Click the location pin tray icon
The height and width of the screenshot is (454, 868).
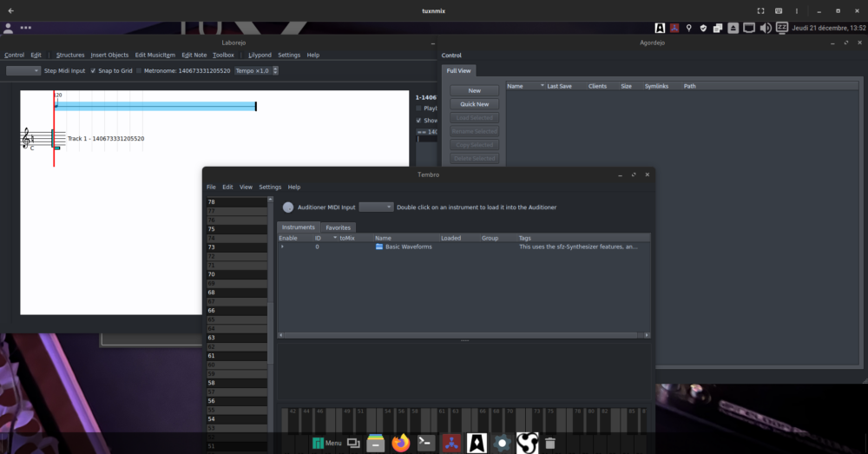pyautogui.click(x=688, y=28)
